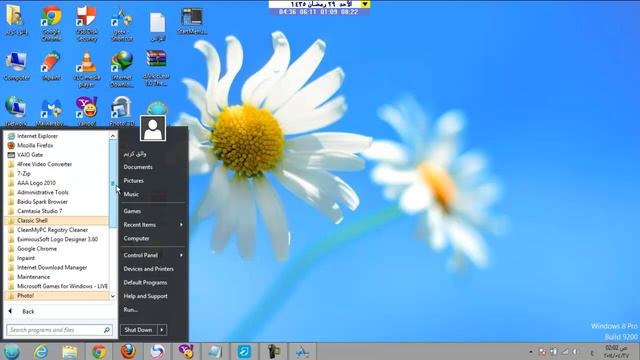Launch Internet Explorer from the programs list
Image resolution: width=640 pixels, height=360 pixels.
[x=56, y=136]
